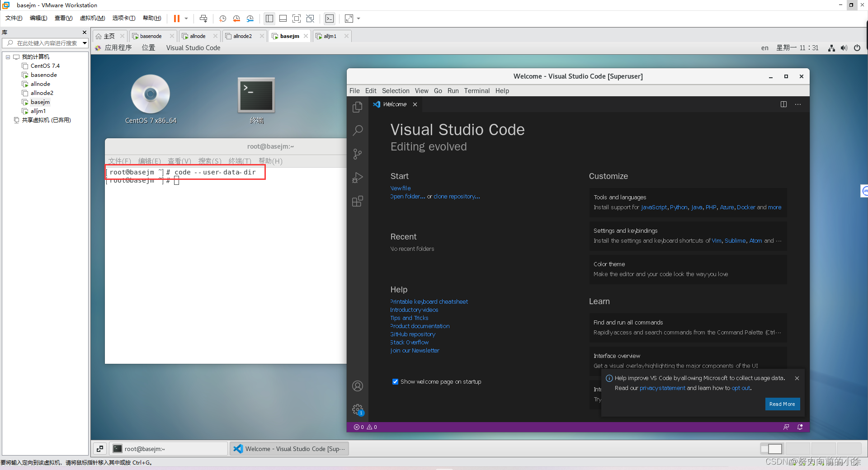Screen dimensions: 868x470
Task: Toggle Show welcome page on startup
Action: point(395,382)
